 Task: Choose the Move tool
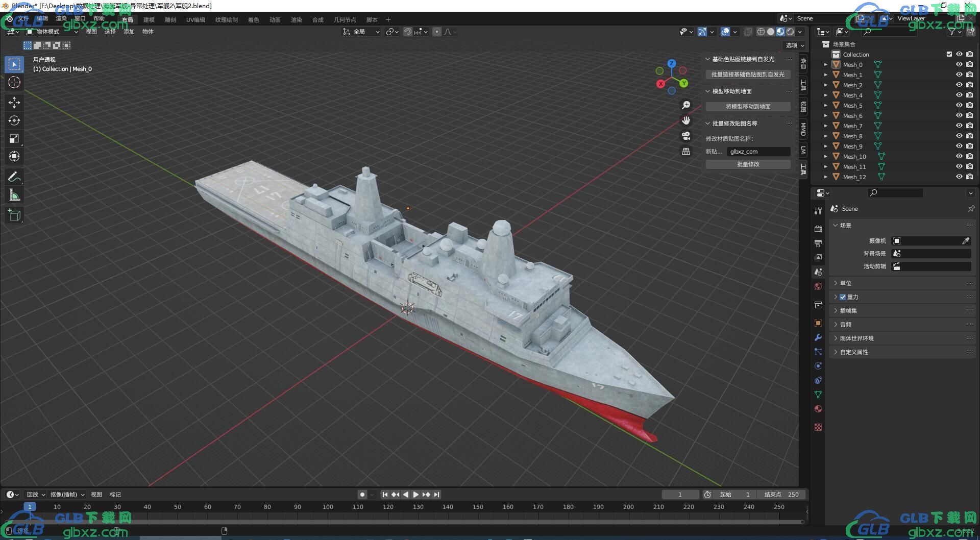(x=14, y=103)
